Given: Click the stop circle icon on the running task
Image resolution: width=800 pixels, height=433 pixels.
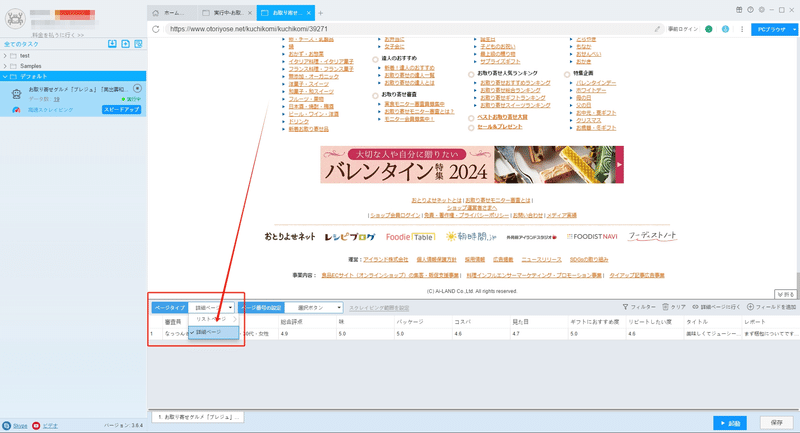Looking at the screenshot, I should click(137, 89).
